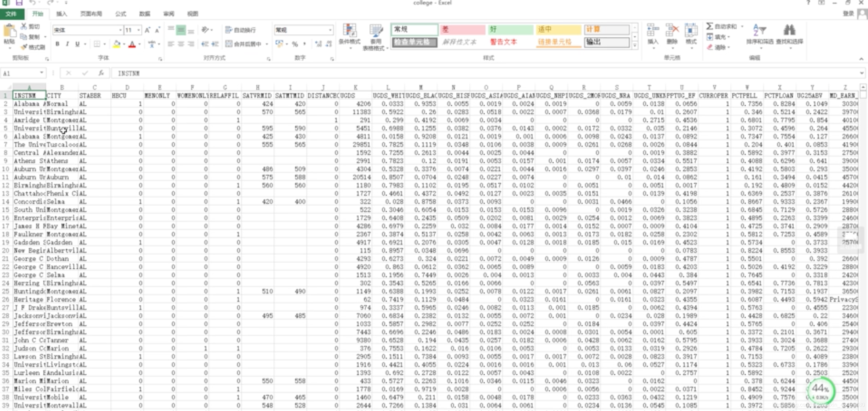Expand the cell styles gallery
This screenshot has width=868, height=411.
[x=635, y=45]
